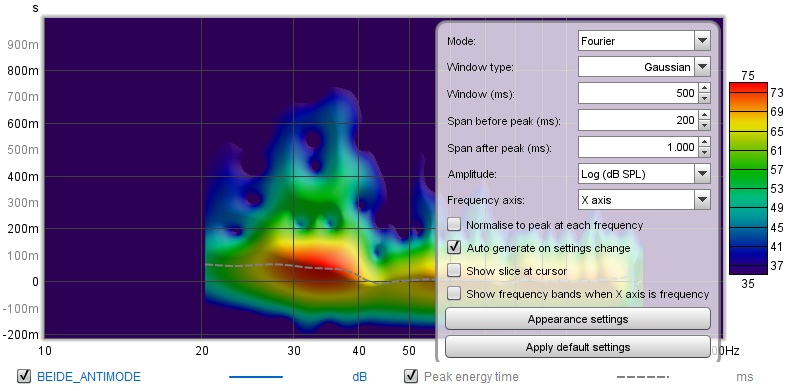The height and width of the screenshot is (391, 800).
Task: Click the Appearance settings button
Action: (578, 319)
